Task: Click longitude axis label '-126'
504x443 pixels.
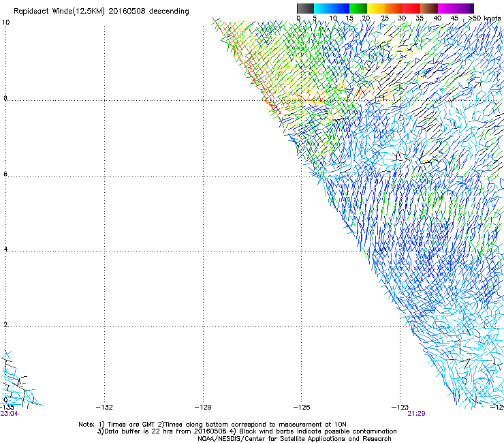Action: [302, 408]
